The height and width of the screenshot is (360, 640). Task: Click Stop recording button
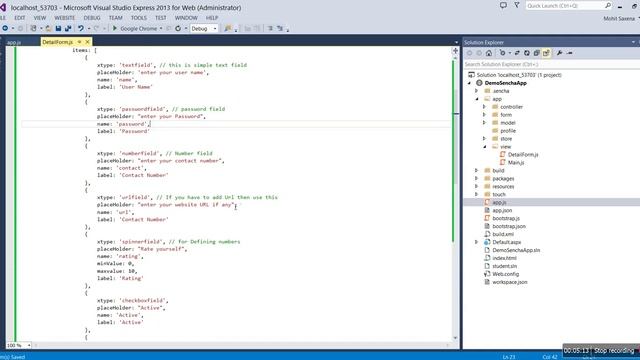pyautogui.click(x=614, y=351)
